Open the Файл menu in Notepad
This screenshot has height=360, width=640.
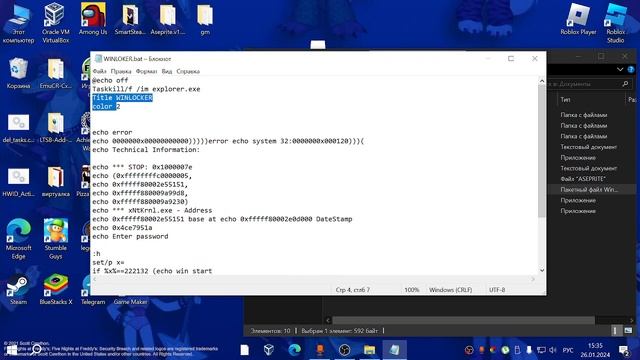point(99,71)
